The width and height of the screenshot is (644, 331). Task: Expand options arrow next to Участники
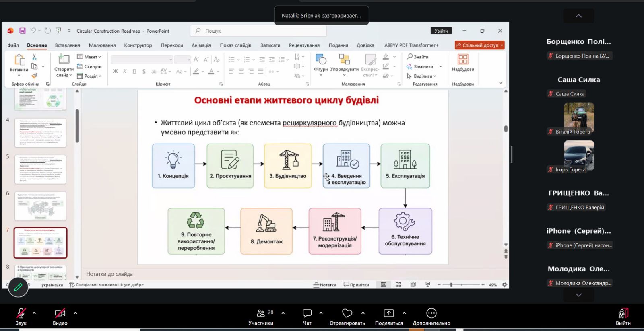pyautogui.click(x=283, y=313)
